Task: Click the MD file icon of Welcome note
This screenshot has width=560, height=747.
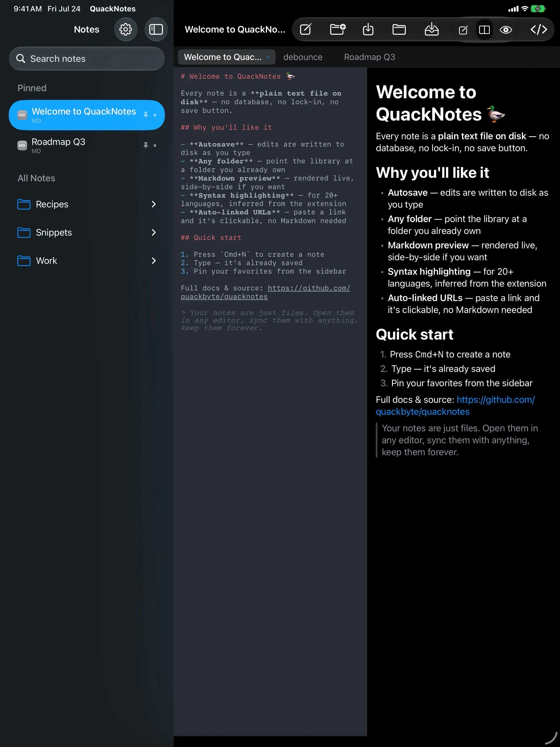Action: 22,115
